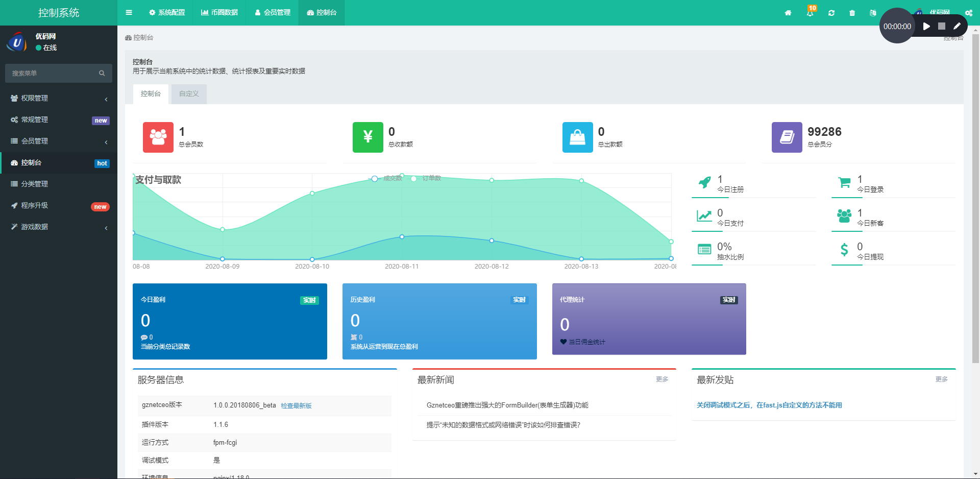Open 更多 link in 最新新闻 panel
Image resolution: width=980 pixels, height=479 pixels.
(662, 379)
